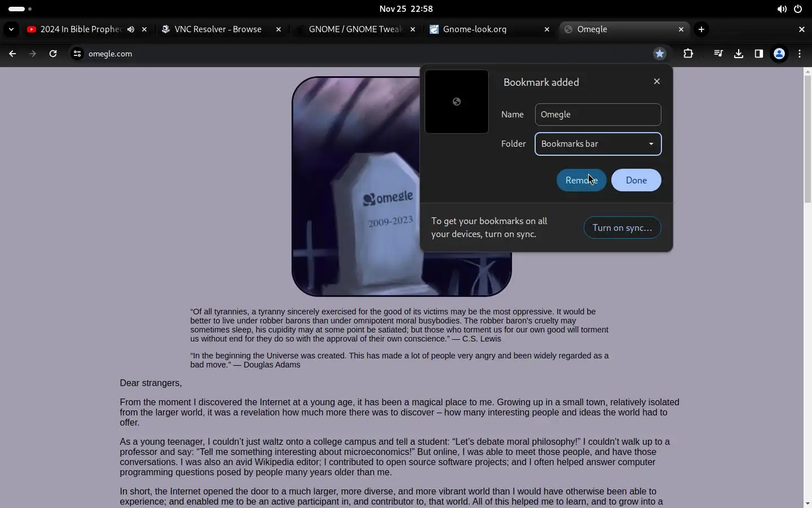Click the bookmark star icon in address bar

pos(659,54)
